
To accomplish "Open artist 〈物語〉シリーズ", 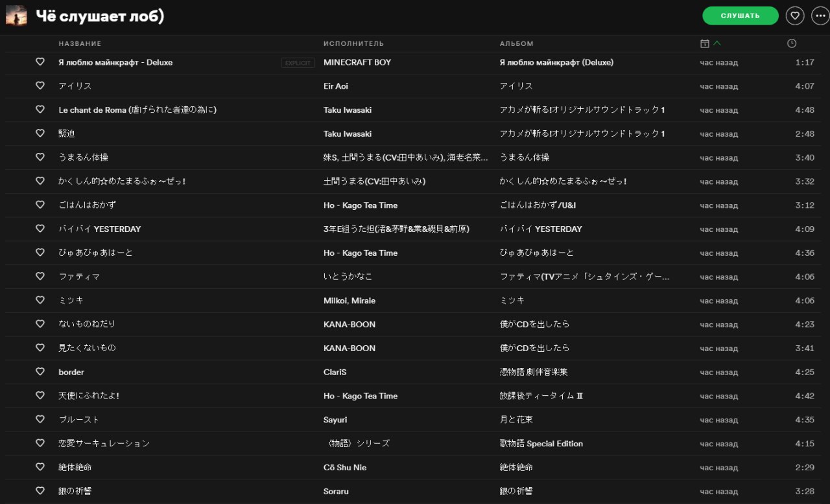I will click(x=357, y=444).
